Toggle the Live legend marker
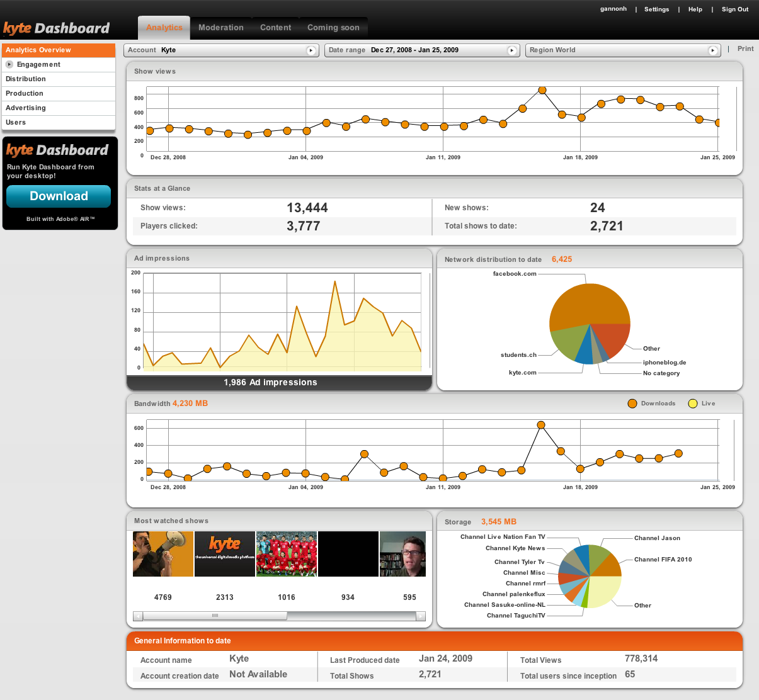The height and width of the screenshot is (700, 759). pyautogui.click(x=693, y=404)
